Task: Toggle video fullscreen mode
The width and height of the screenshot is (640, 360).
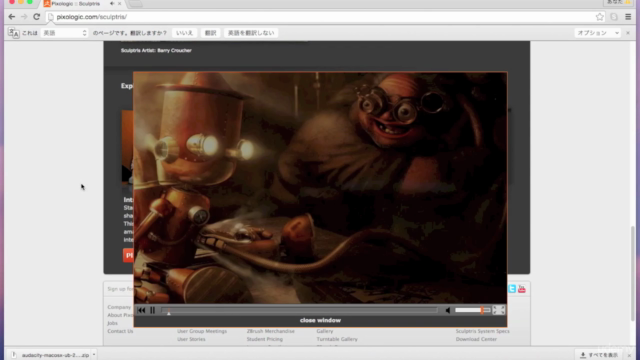Action: [499, 311]
